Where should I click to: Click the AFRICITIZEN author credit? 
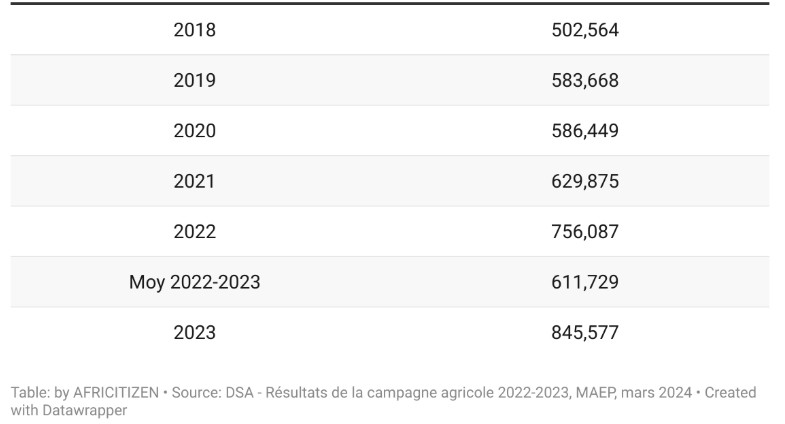pos(115,393)
